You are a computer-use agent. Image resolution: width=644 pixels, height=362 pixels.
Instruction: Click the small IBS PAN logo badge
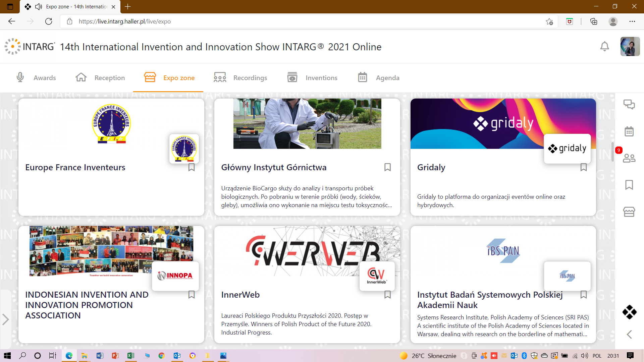(567, 276)
